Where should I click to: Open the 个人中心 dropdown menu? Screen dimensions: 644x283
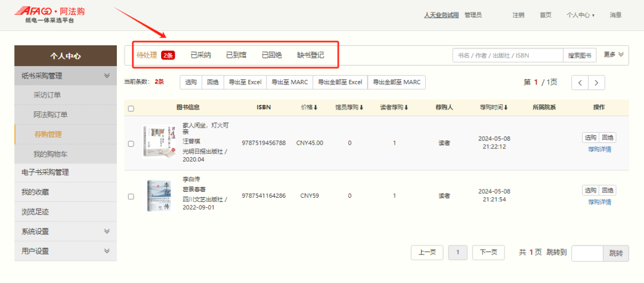pyautogui.click(x=580, y=15)
